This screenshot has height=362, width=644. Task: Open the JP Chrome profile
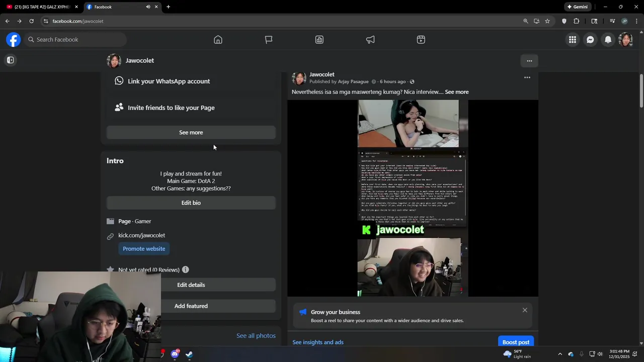[x=624, y=21]
